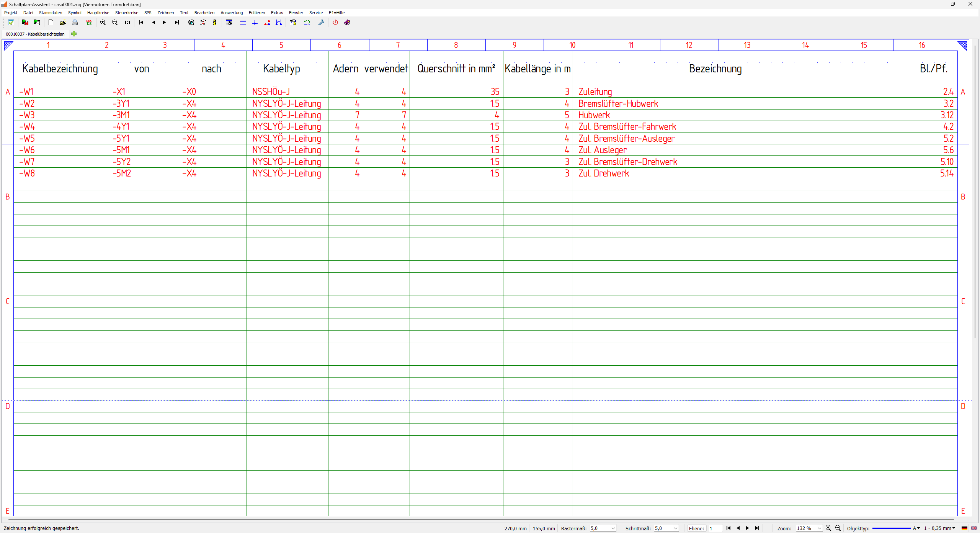Click the green plus add-sheet icon
The width and height of the screenshot is (980, 533).
point(74,34)
